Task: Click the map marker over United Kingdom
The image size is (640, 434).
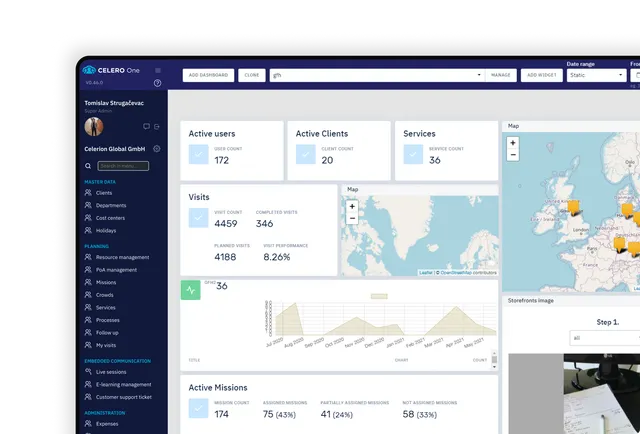Action: click(x=573, y=207)
